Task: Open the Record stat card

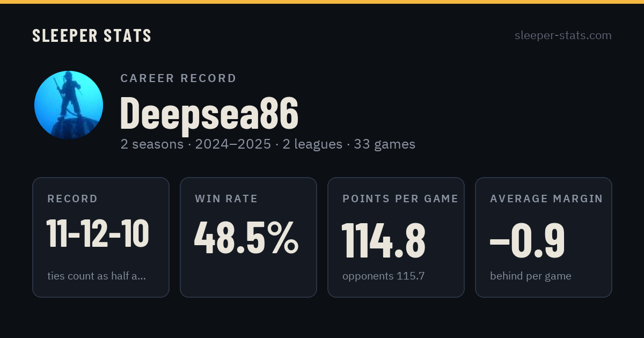Action: 101,237
